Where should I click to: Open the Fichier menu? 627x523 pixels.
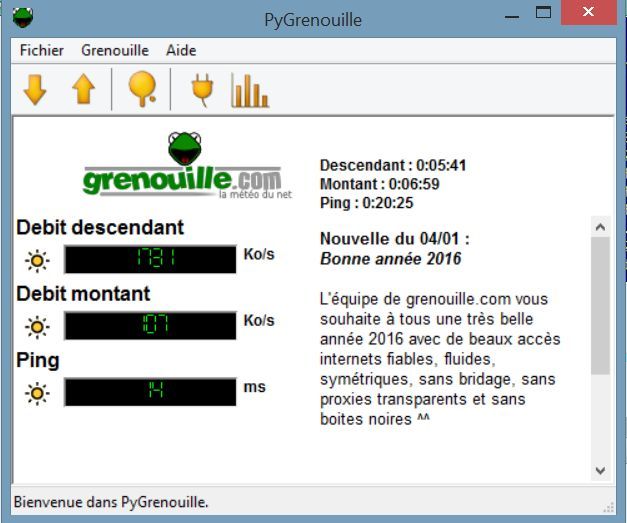click(x=42, y=50)
